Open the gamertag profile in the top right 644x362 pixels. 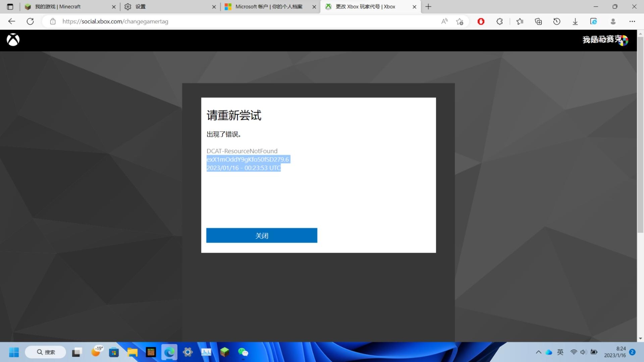[x=605, y=40]
